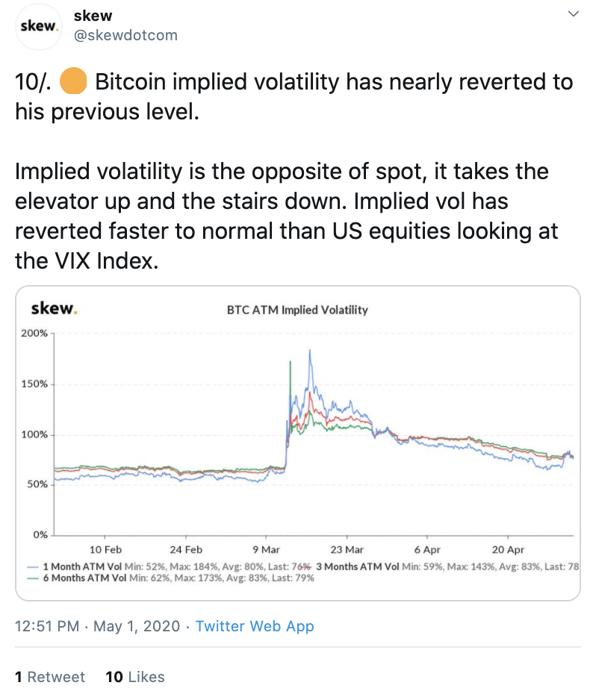This screenshot has height=700, width=593.
Task: Click the orange circle emoji in tweet
Action: point(72,81)
